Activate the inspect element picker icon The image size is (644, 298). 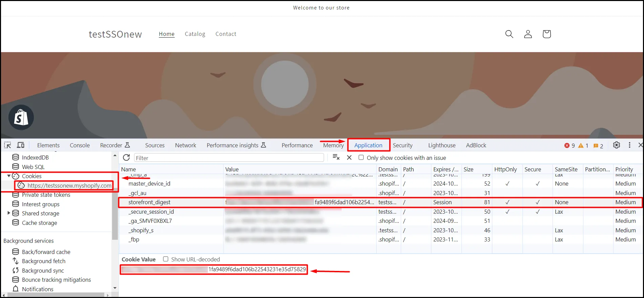(7, 145)
